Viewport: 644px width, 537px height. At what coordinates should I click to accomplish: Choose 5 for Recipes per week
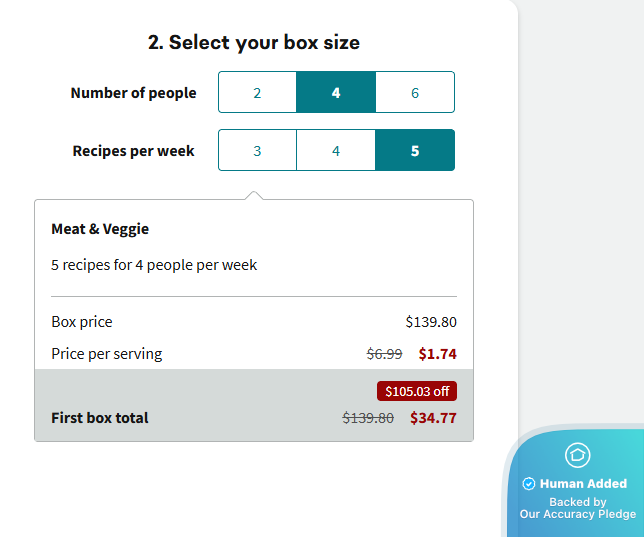tap(415, 151)
